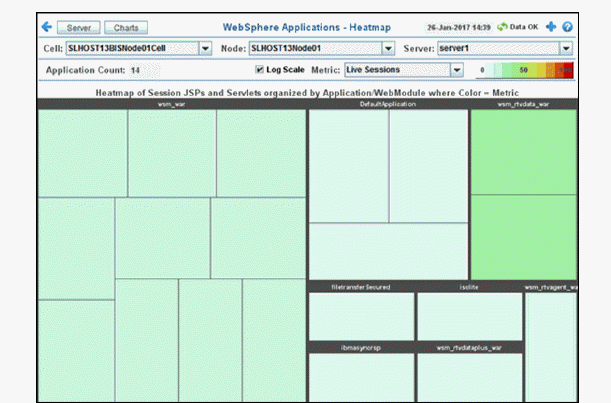Toggle the Log Scale checkbox
Viewport: 611px width, 403px height.
click(259, 69)
